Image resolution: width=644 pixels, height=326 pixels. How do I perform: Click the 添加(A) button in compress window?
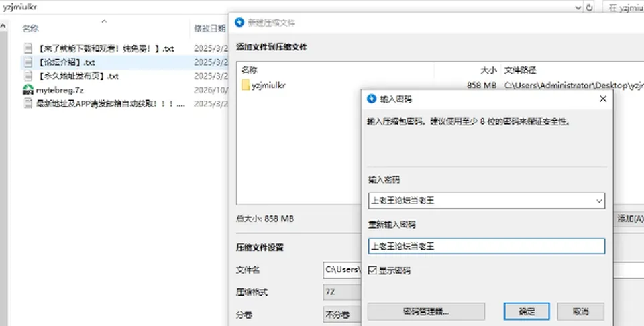point(631,219)
